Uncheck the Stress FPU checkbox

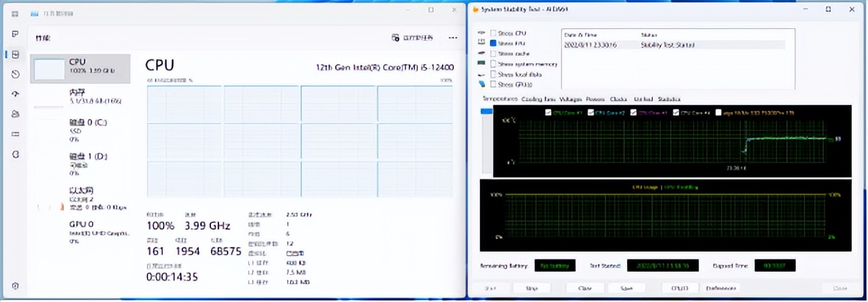coord(493,43)
